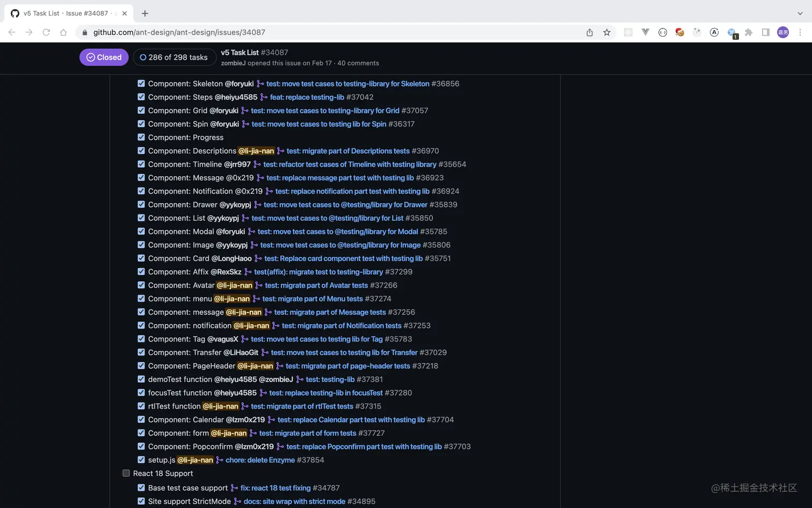This screenshot has height=508, width=812.
Task: Uncheck the Base test case support checkbox
Action: click(141, 488)
